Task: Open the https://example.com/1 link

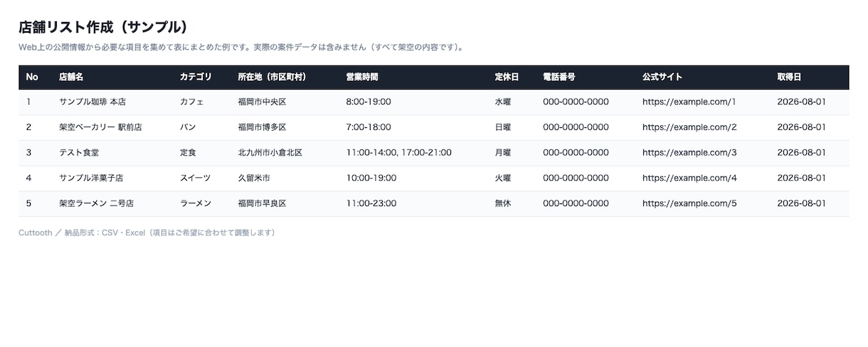Action: (x=689, y=102)
